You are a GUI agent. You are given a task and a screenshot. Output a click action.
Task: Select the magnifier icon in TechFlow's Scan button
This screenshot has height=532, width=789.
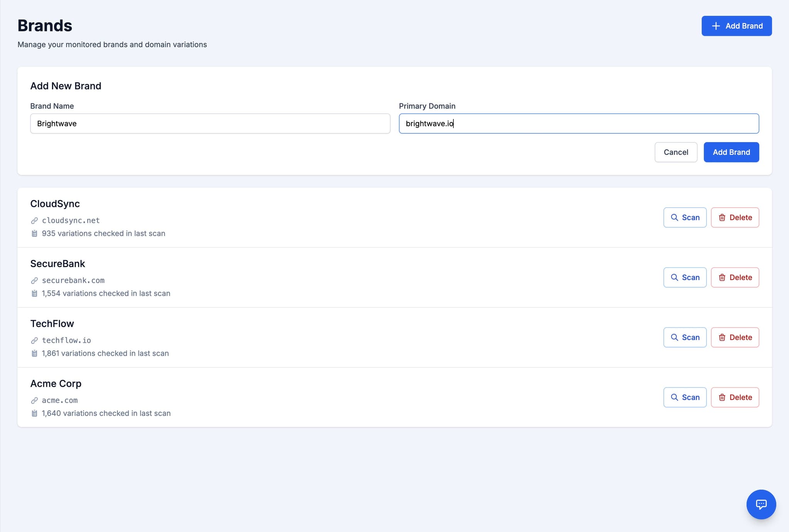(x=675, y=337)
